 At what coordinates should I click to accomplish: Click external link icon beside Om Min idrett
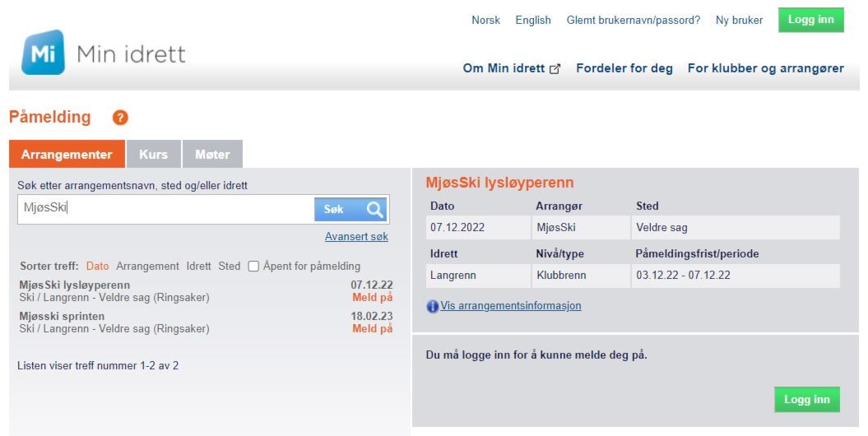(555, 69)
